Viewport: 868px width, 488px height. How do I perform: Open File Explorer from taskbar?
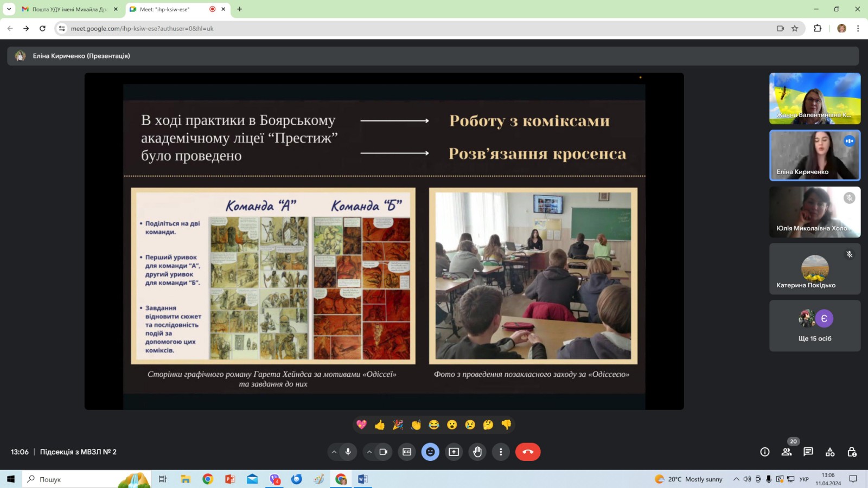(x=186, y=479)
